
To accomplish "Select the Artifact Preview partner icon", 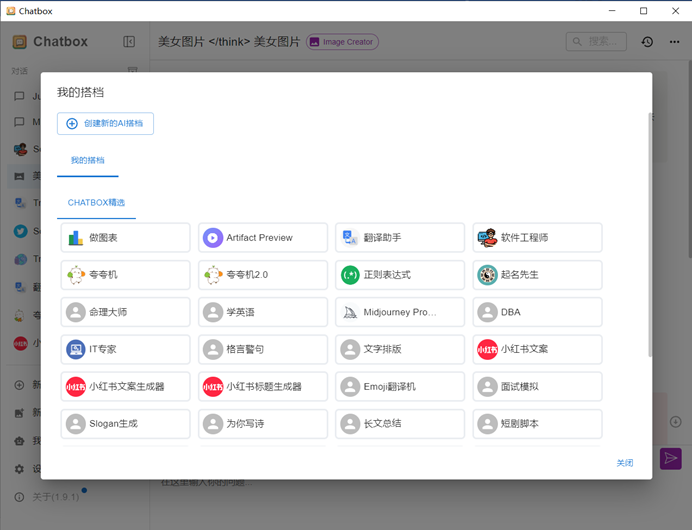I will 213,237.
